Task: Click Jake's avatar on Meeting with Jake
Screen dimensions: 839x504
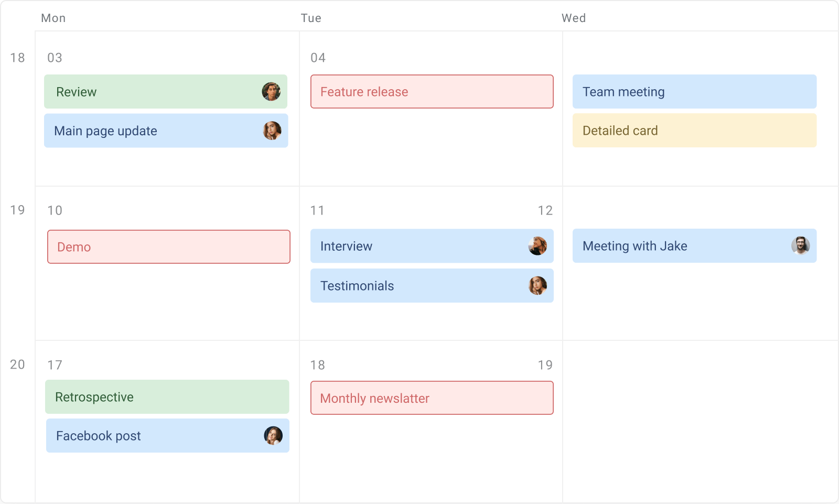Action: coord(800,246)
